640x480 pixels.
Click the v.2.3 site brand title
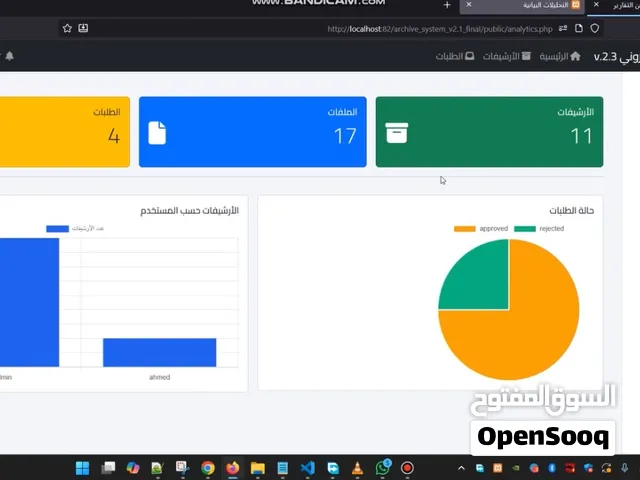(617, 56)
